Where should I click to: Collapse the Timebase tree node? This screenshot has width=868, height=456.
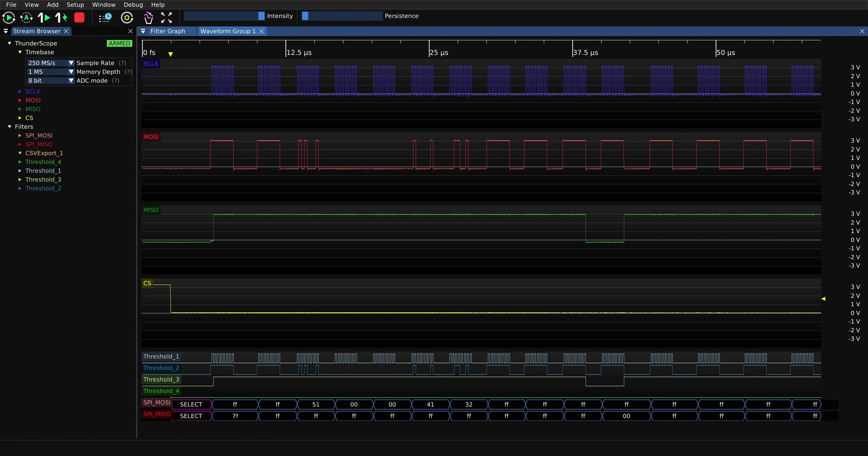coord(20,52)
